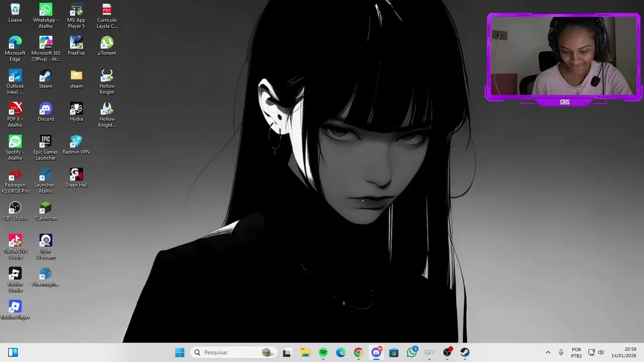Image resolution: width=644 pixels, height=362 pixels.
Task: Open the yellow steam folder on desktop
Action: 76,79
